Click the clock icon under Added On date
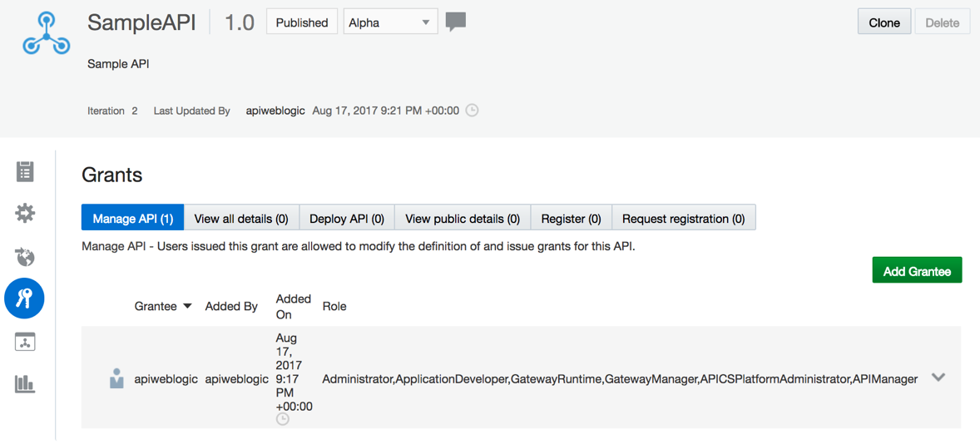 (x=283, y=419)
